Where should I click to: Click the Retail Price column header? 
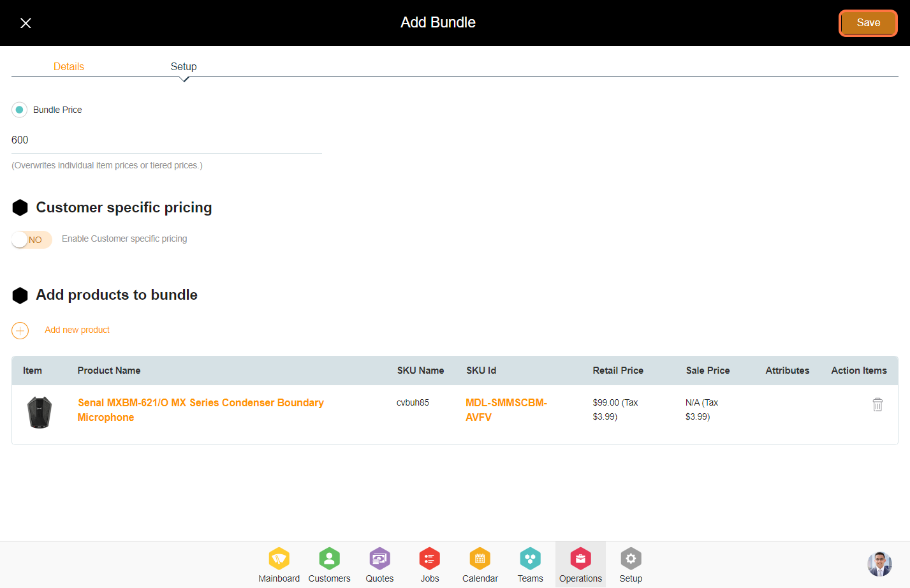coord(618,371)
